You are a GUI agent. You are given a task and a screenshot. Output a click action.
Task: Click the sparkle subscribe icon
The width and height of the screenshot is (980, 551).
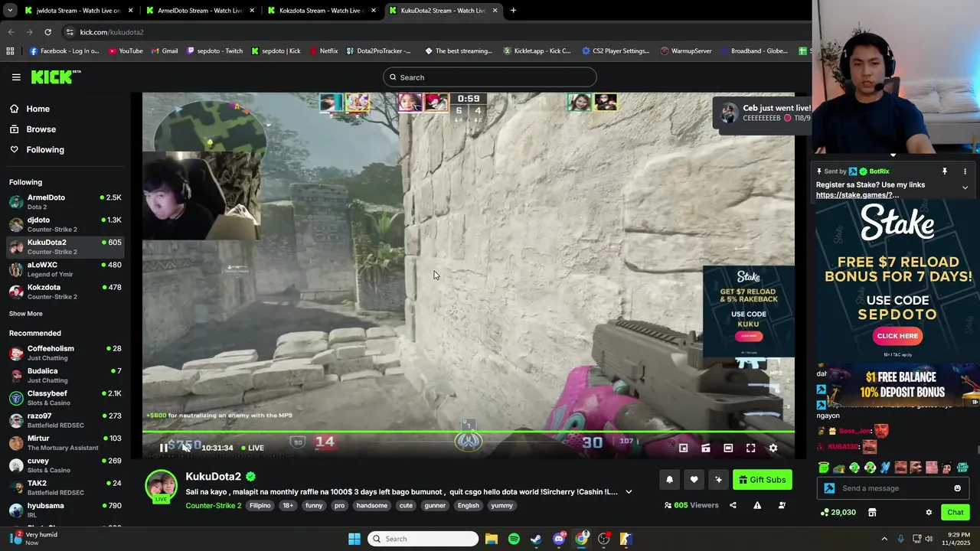718,480
